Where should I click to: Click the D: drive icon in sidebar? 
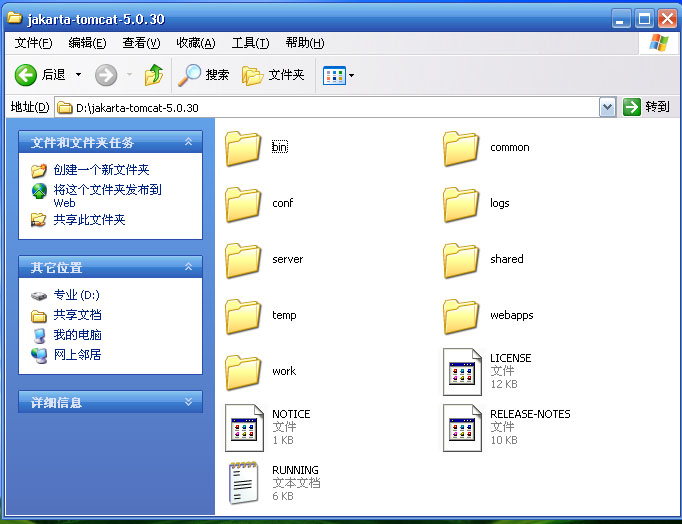tap(39, 296)
